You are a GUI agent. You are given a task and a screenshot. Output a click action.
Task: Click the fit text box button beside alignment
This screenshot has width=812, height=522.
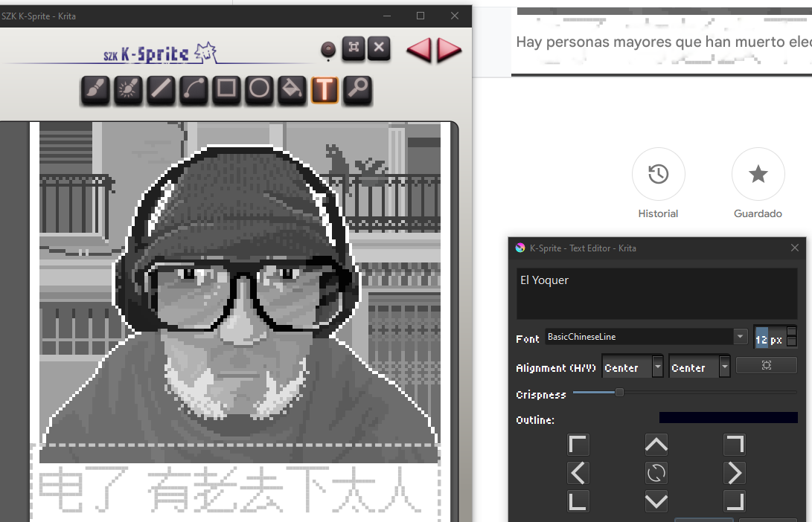click(767, 365)
